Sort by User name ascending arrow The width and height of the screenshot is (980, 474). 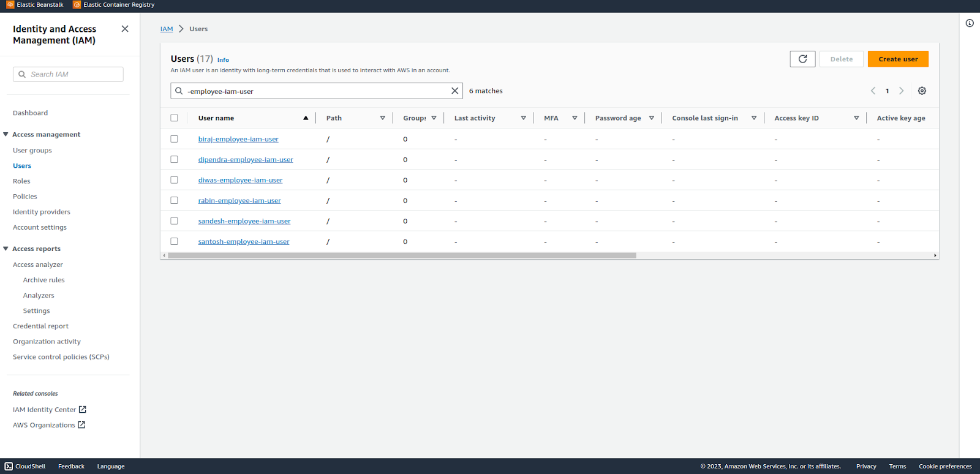point(306,118)
